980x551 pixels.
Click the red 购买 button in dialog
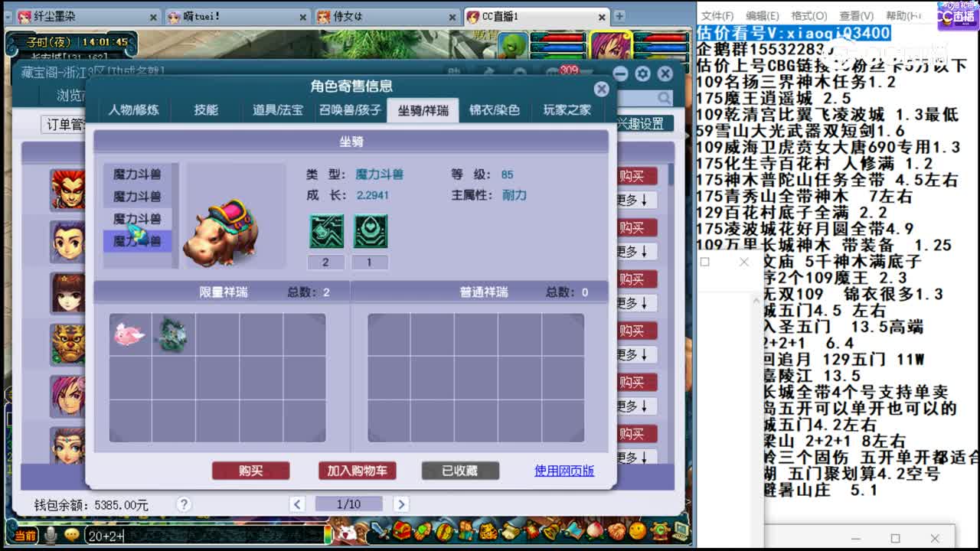(x=250, y=471)
